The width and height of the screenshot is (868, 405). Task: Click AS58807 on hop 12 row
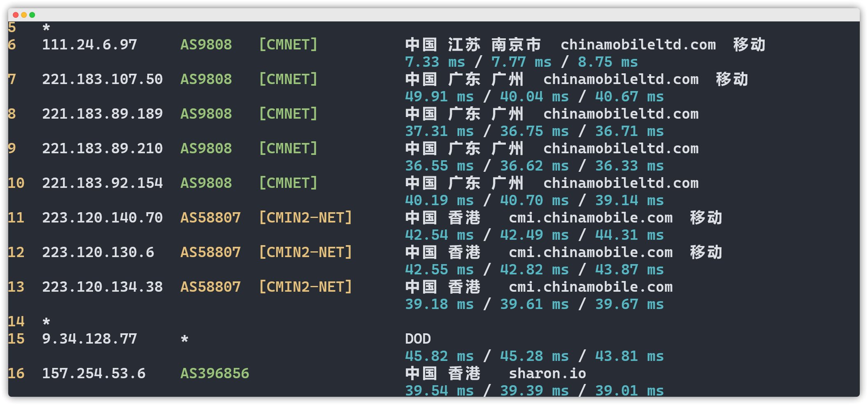(211, 252)
